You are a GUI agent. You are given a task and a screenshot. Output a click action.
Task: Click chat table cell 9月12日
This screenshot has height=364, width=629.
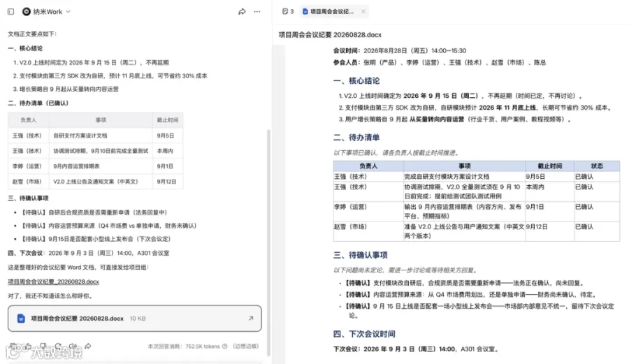[166, 182]
